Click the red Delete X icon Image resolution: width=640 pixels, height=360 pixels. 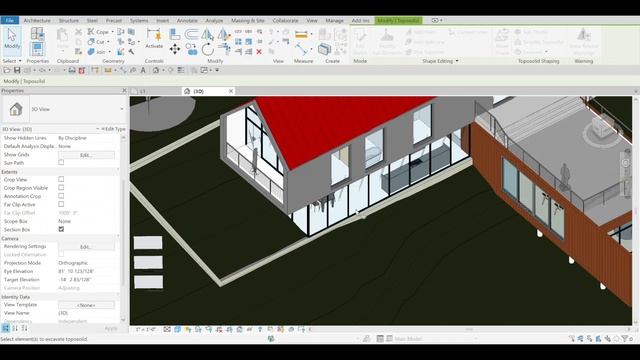click(x=259, y=52)
